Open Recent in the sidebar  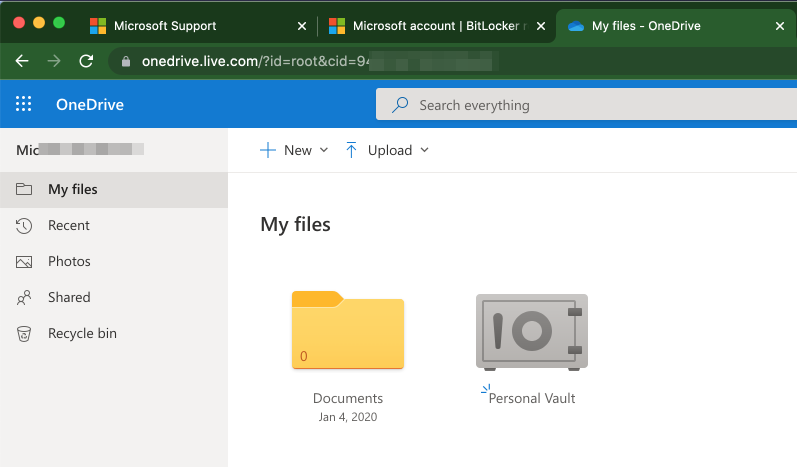(114, 226)
